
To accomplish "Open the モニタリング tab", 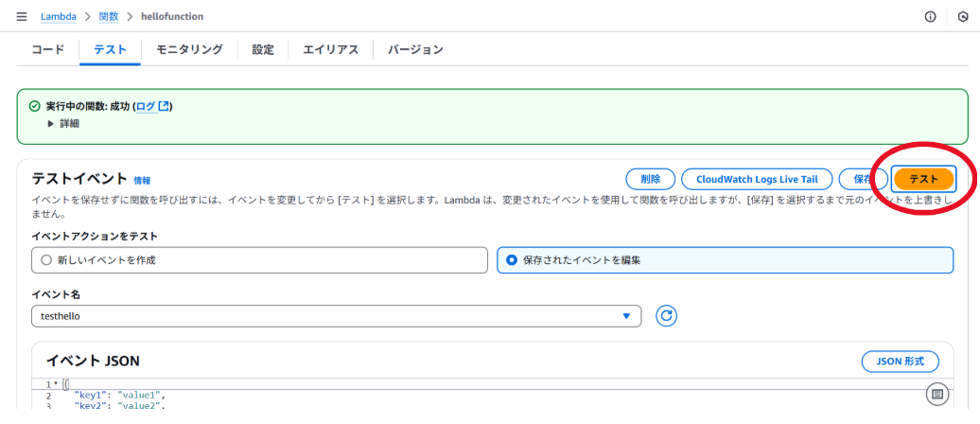I will coord(189,50).
